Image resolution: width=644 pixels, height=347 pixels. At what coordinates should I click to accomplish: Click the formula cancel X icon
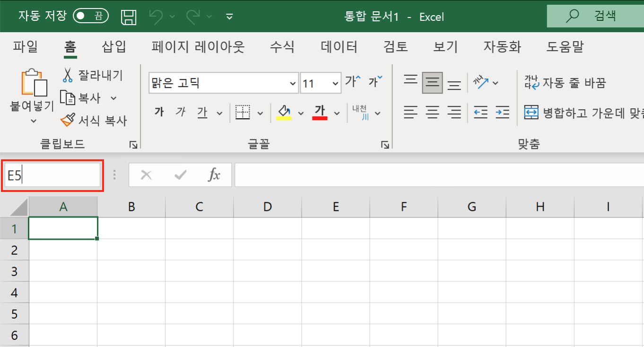click(x=146, y=175)
